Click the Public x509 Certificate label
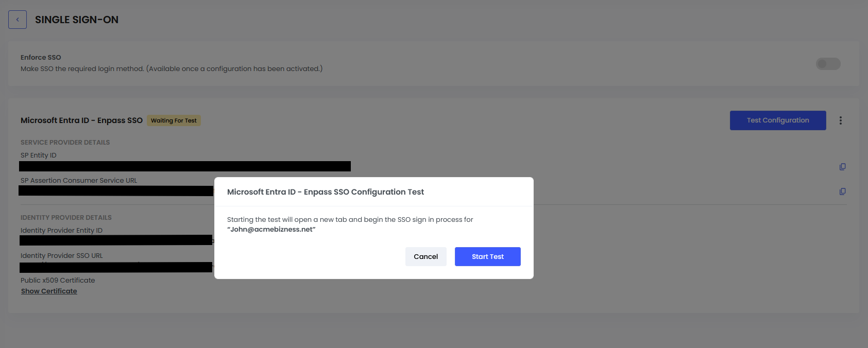 [x=58, y=281]
